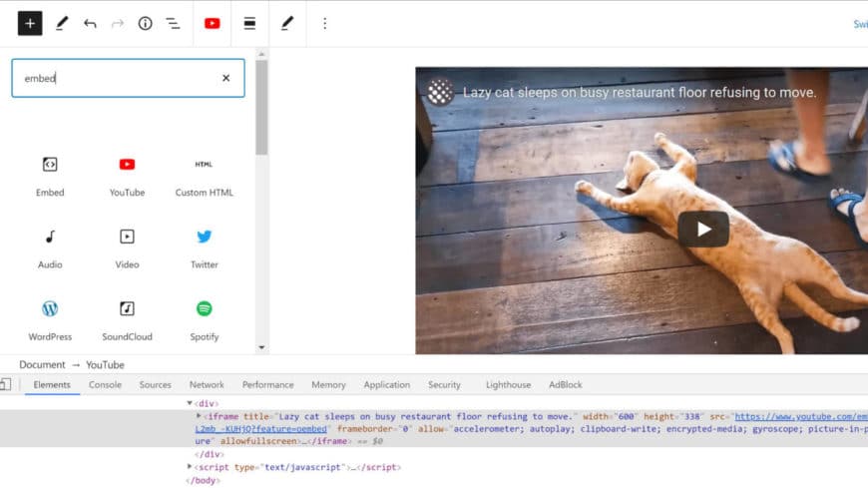Open the Network tab in DevTools
This screenshot has height=488, width=868.
[x=207, y=384]
